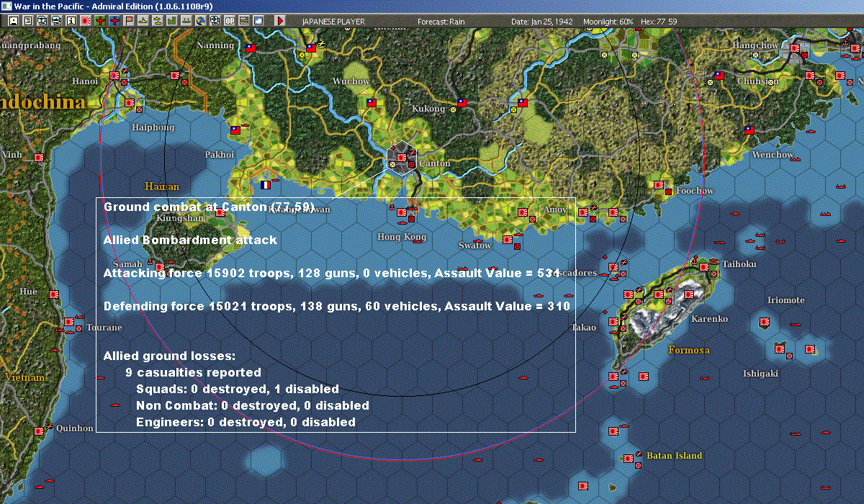864x504 pixels.
Task: Click the Wenchow city label
Action: [x=773, y=155]
